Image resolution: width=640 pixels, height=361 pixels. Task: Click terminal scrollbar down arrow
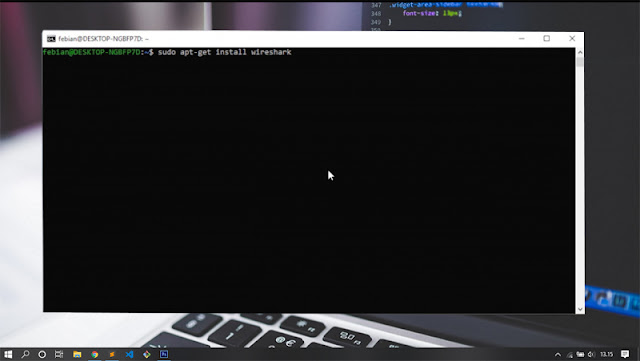click(x=580, y=309)
